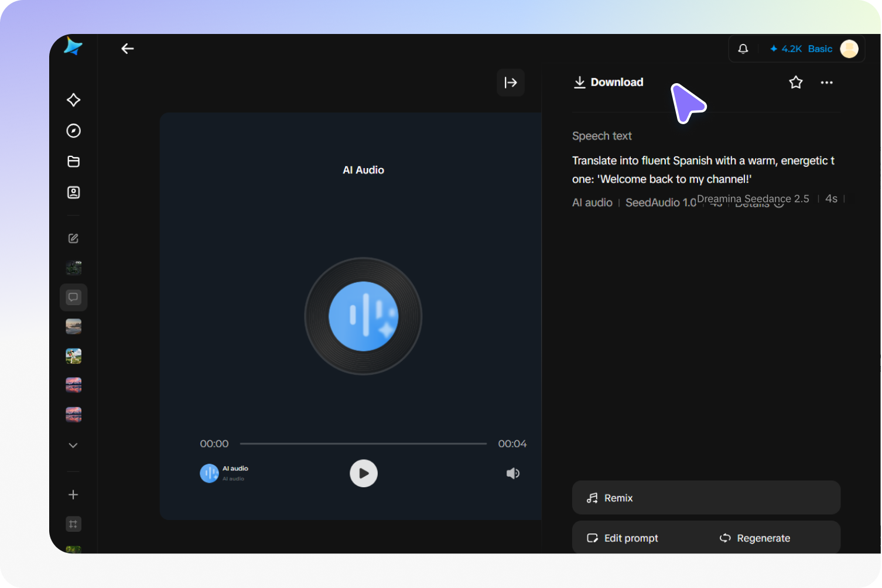
Task: Open the dark forest session thumbnail
Action: 73,268
